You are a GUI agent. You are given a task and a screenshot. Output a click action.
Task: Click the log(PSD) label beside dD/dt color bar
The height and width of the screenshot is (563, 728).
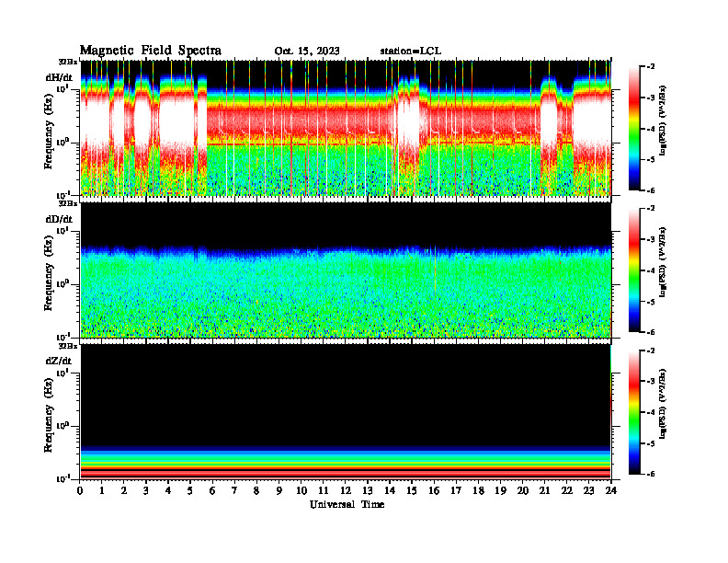663,262
